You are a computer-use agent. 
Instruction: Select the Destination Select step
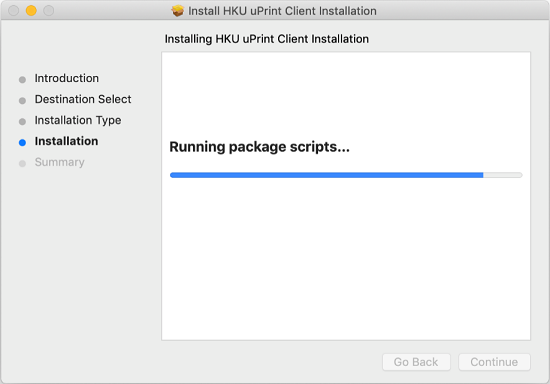83,99
